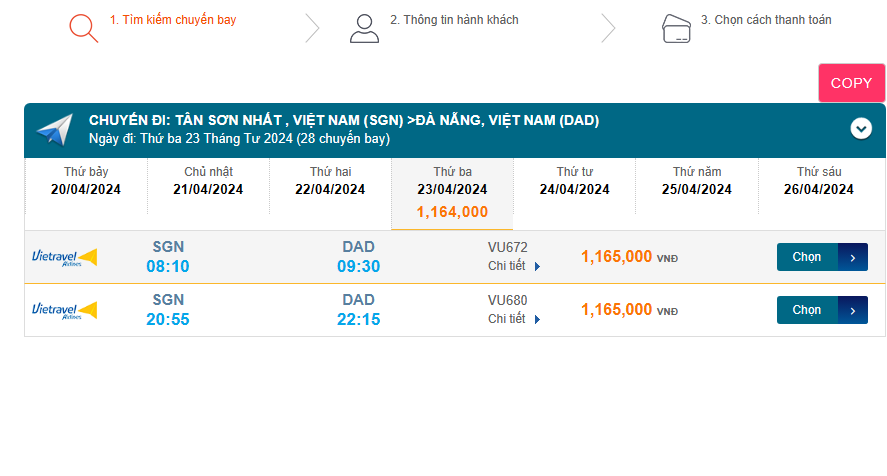Expand Chi tiết details for flight VU672
This screenshot has height=476, width=887.
(x=514, y=266)
